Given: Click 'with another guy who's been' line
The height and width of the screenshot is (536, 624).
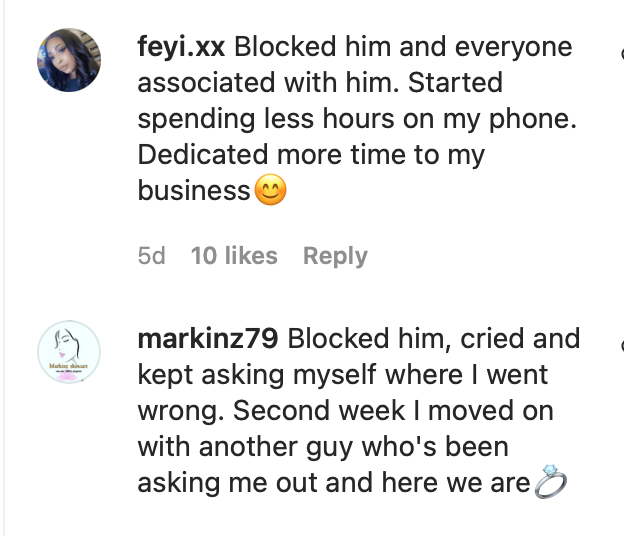Looking at the screenshot, I should coord(323,447).
